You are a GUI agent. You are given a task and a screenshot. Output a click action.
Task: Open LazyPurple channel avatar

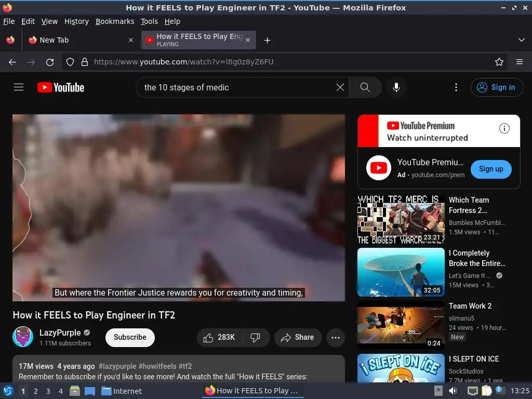point(23,337)
